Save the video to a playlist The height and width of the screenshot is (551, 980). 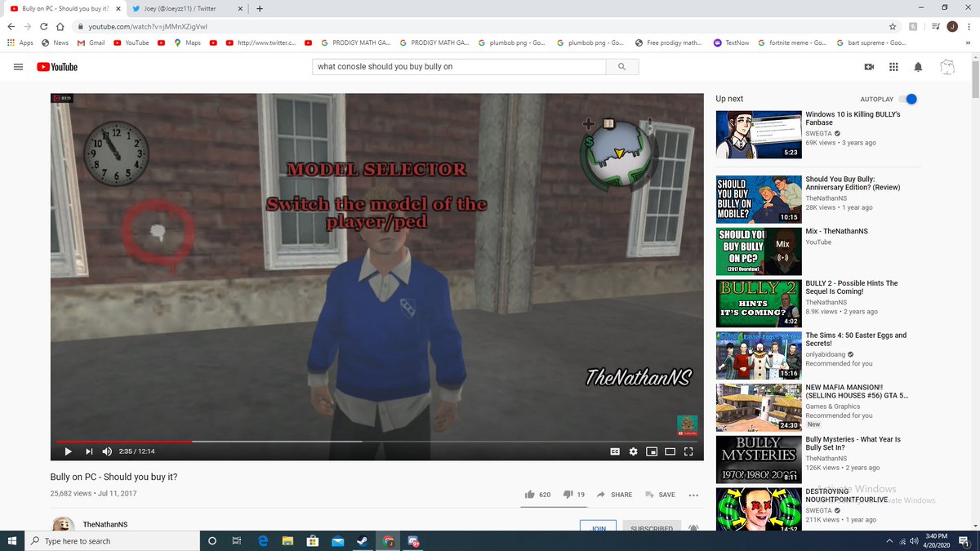point(660,495)
